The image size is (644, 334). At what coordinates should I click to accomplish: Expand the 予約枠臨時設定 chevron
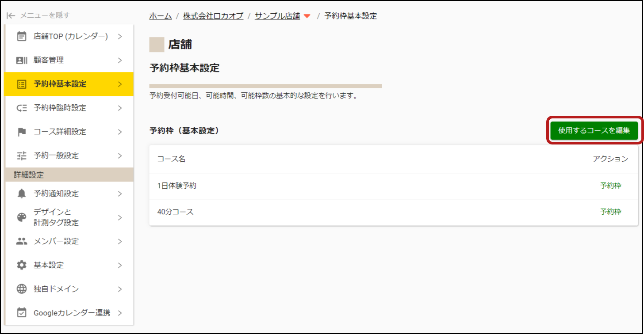pyautogui.click(x=120, y=108)
